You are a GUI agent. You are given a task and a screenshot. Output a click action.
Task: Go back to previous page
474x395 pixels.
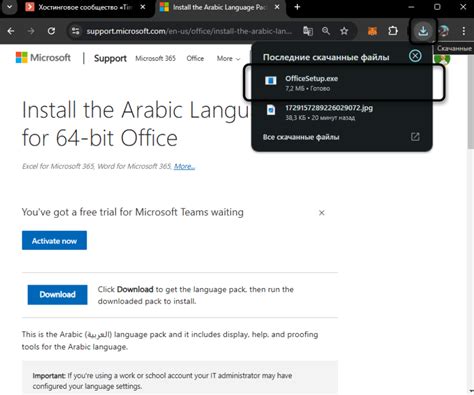point(11,31)
